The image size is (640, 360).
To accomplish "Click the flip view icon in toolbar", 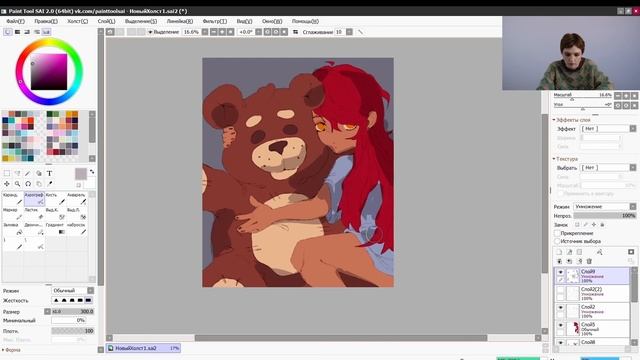I will 295,32.
